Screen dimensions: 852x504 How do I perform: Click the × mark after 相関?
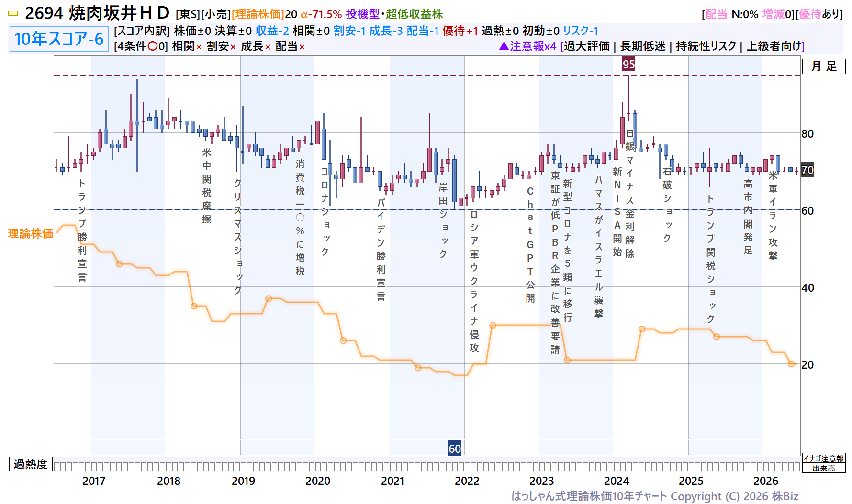(199, 47)
